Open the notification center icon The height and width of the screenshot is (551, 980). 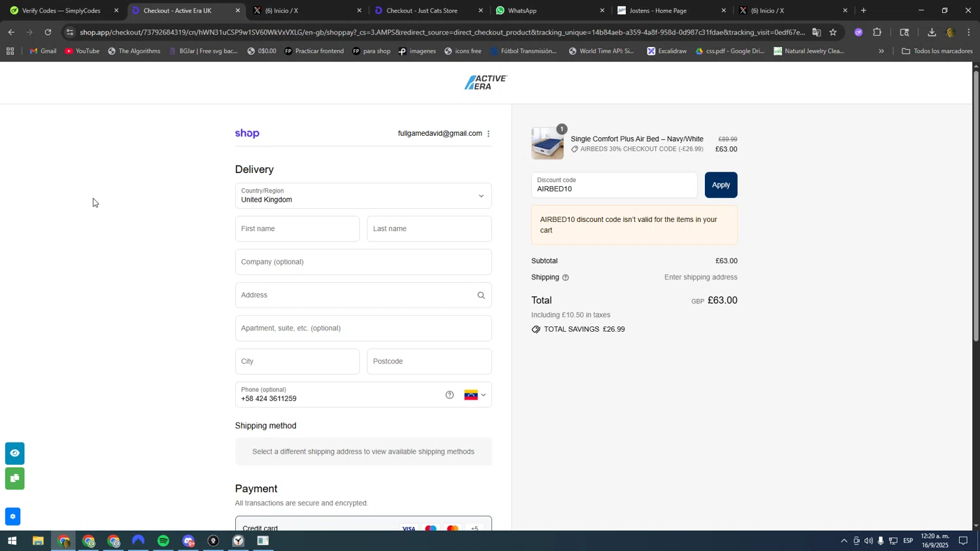[964, 541]
